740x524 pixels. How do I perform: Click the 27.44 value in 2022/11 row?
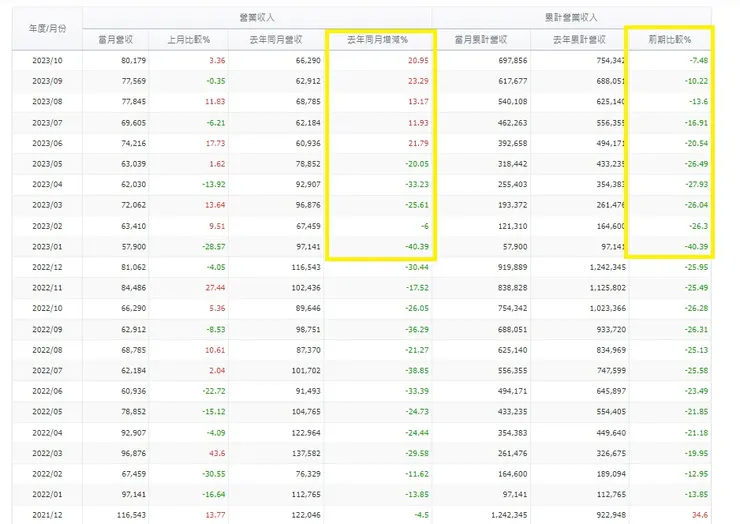(x=215, y=287)
